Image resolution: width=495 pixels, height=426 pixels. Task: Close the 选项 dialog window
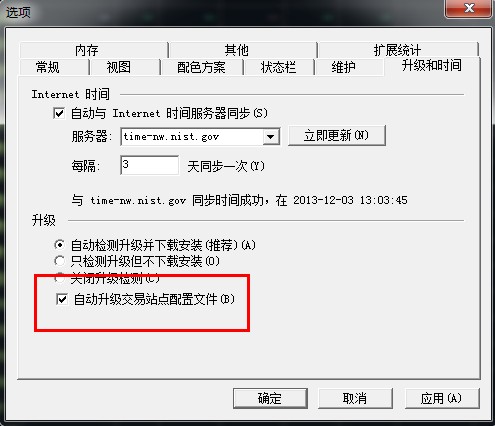pos(468,8)
